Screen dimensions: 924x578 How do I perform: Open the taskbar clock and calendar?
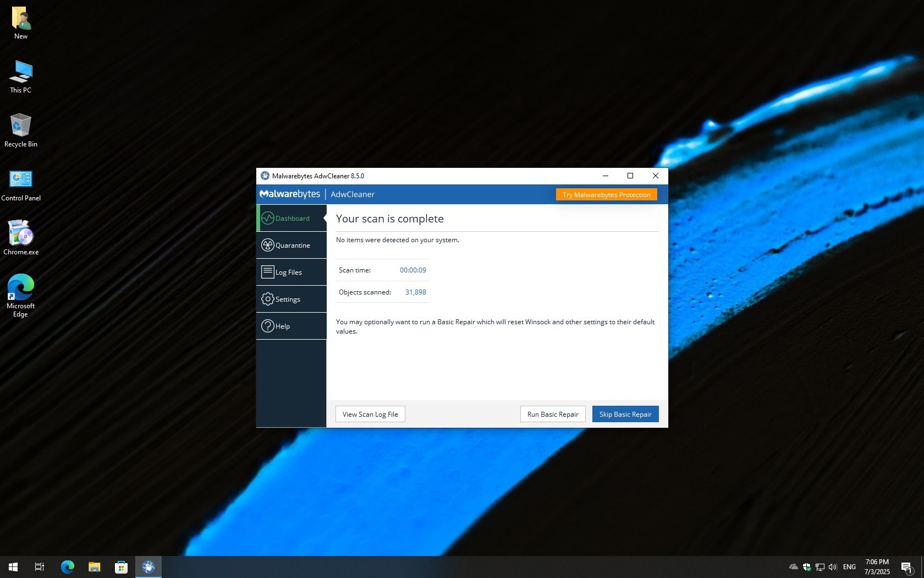coord(877,567)
